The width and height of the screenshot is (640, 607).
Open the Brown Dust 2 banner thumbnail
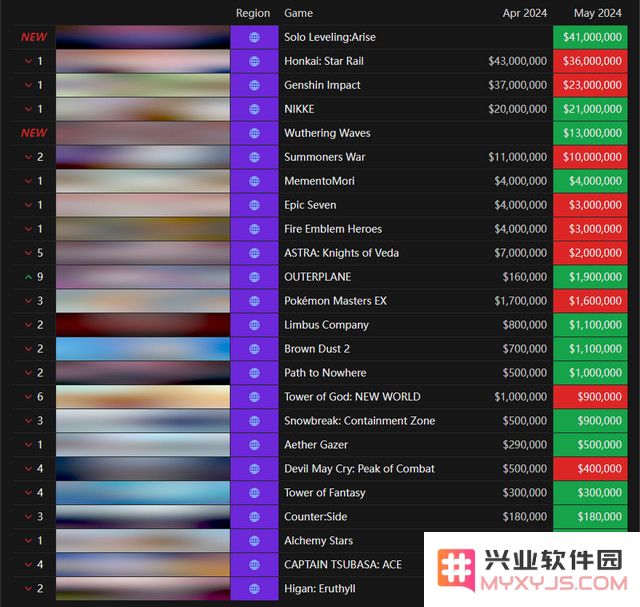click(x=143, y=349)
